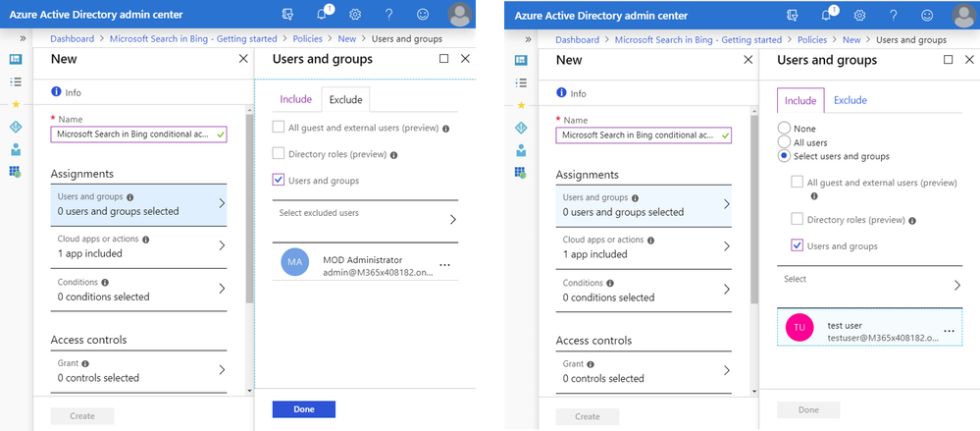Open MOD Administrator ellipsis menu
980x431 pixels.
(444, 265)
